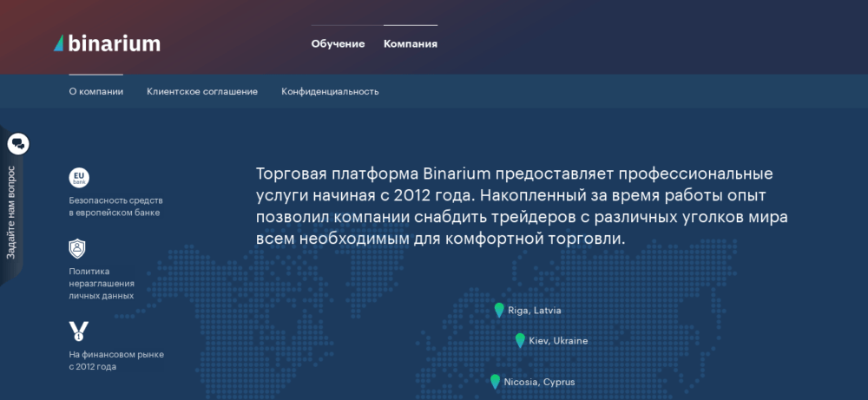This screenshot has width=868, height=400.
Task: Open the Клиентское соглашение link
Action: [202, 91]
